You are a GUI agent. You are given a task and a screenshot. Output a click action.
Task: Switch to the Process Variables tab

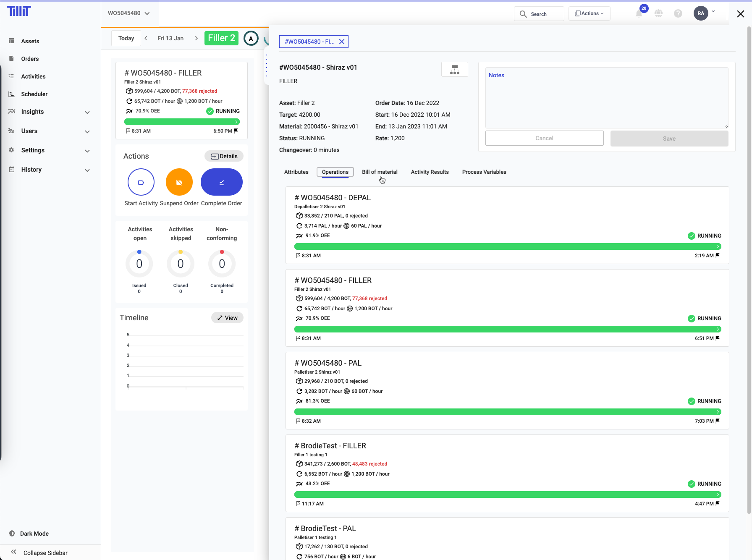coord(484,172)
